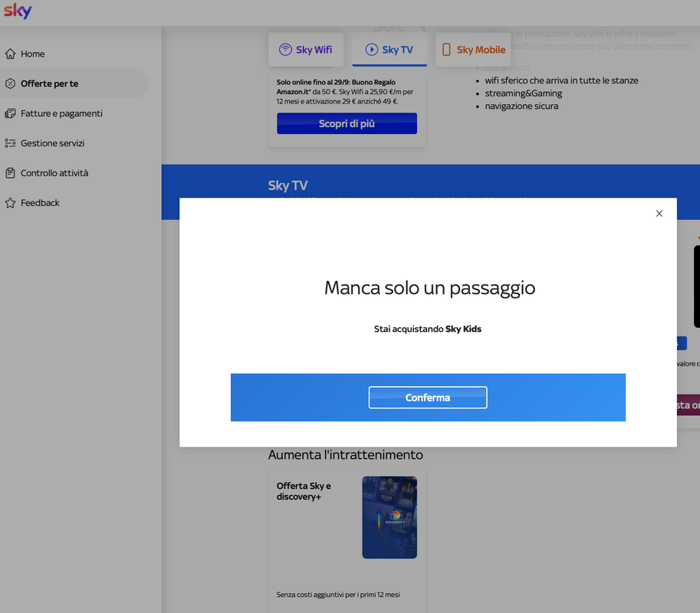Click the Stai acquistando Sky Kids text
700x613 pixels.
[428, 329]
